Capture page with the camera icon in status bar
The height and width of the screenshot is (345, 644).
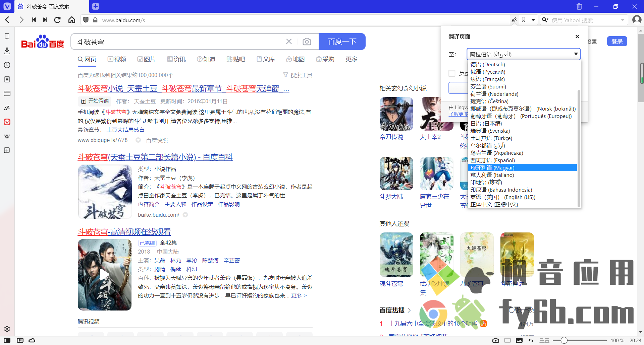[496, 340]
